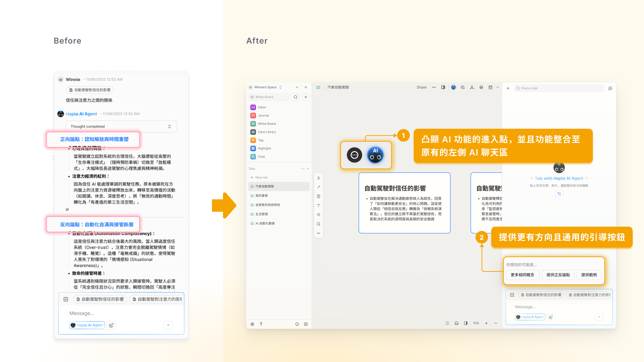The height and width of the screenshot is (362, 644).
Task: Open the calendar icon in top toolbar
Action: 490,87
